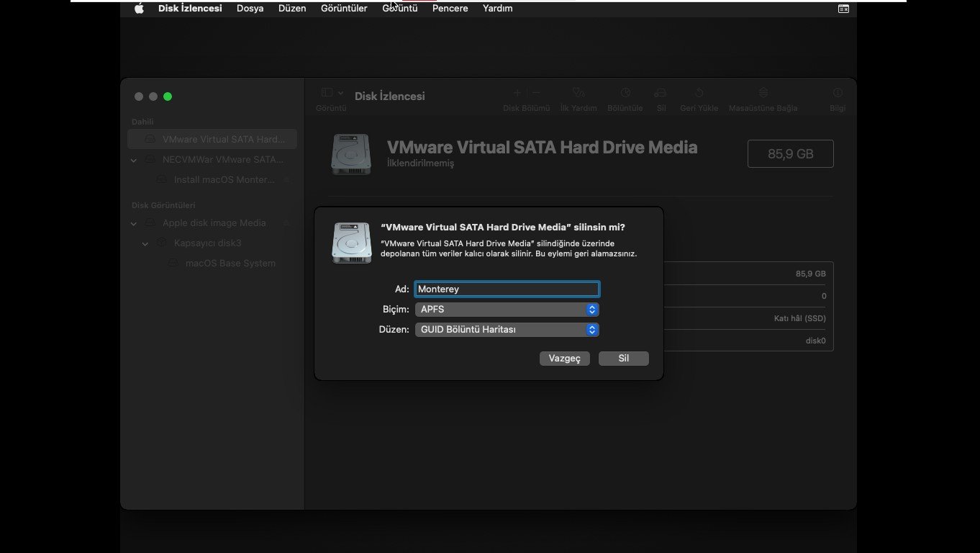Open the Düzen GUID Bölüntü Haritası dropdown

[x=507, y=330]
